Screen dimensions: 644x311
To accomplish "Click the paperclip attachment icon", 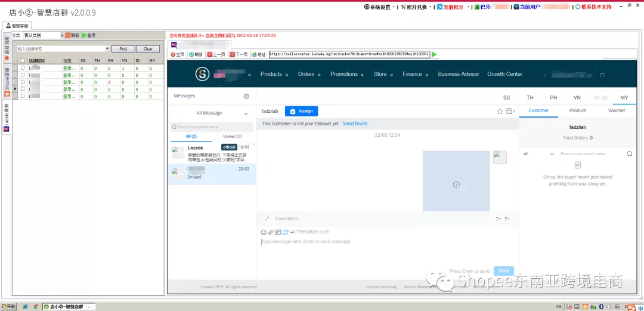I will tap(271, 232).
